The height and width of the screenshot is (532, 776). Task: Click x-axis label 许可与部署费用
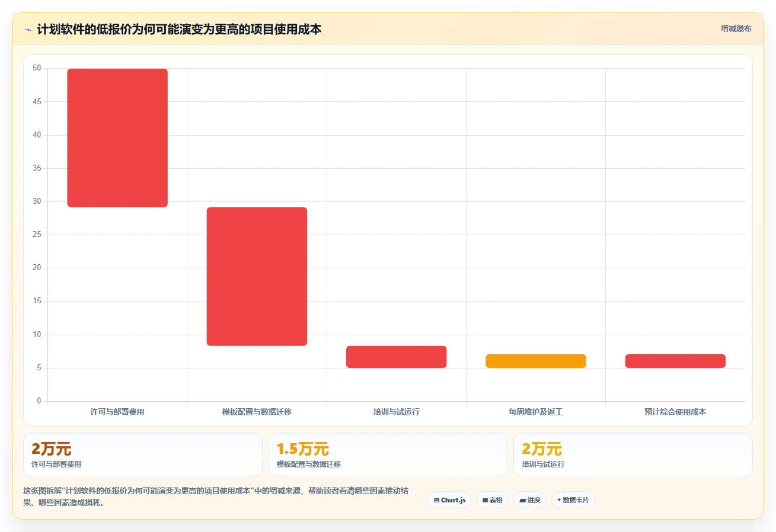(117, 412)
